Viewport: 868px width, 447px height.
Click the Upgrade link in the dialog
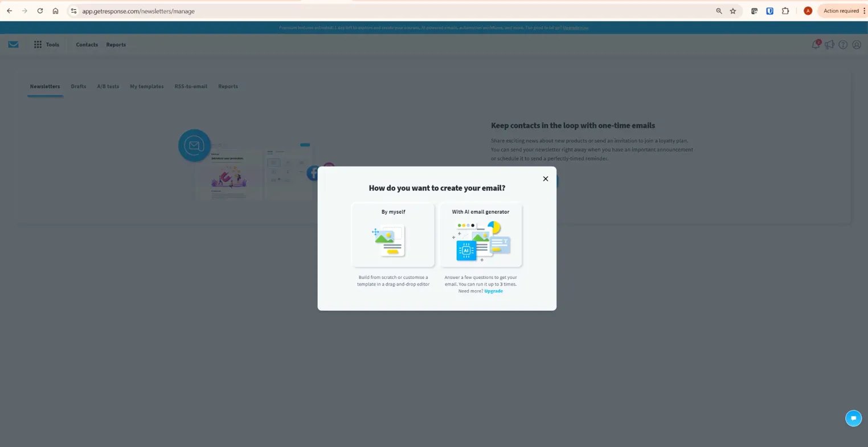click(493, 291)
